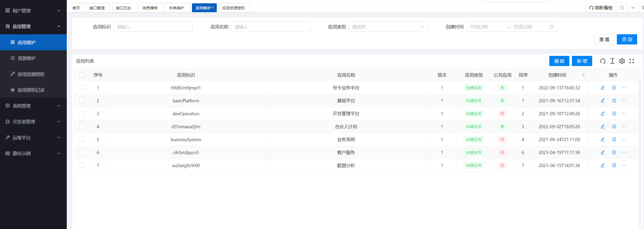Click the 重置 reset button
Screen dimensions: 644x229
[x=604, y=39]
